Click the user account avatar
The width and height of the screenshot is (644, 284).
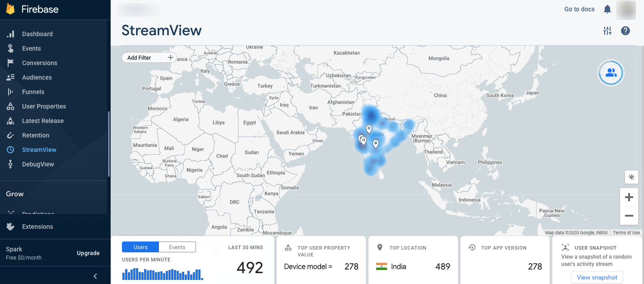[x=626, y=10]
